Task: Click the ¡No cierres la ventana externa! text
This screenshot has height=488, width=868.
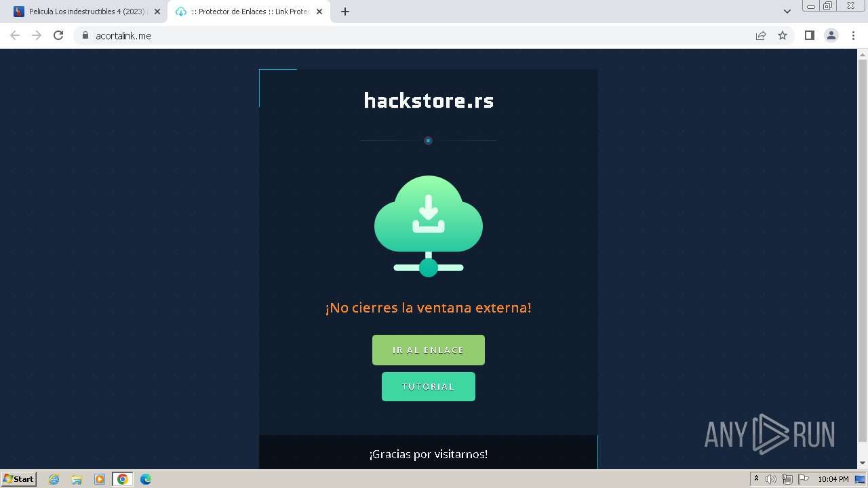Action: pos(429,308)
